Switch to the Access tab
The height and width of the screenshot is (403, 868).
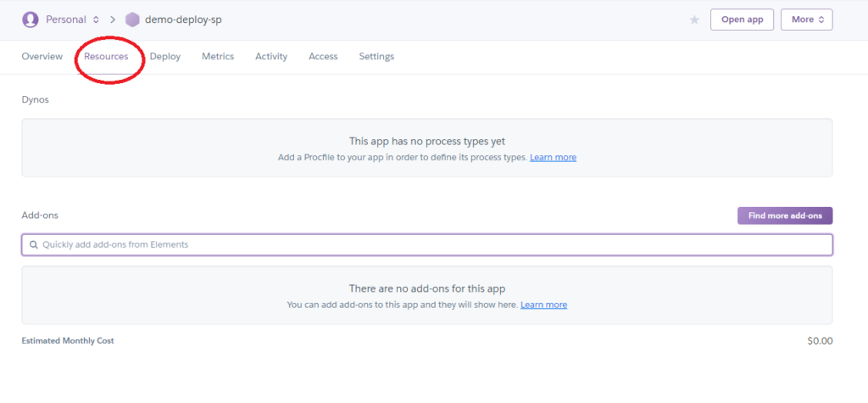click(x=323, y=56)
